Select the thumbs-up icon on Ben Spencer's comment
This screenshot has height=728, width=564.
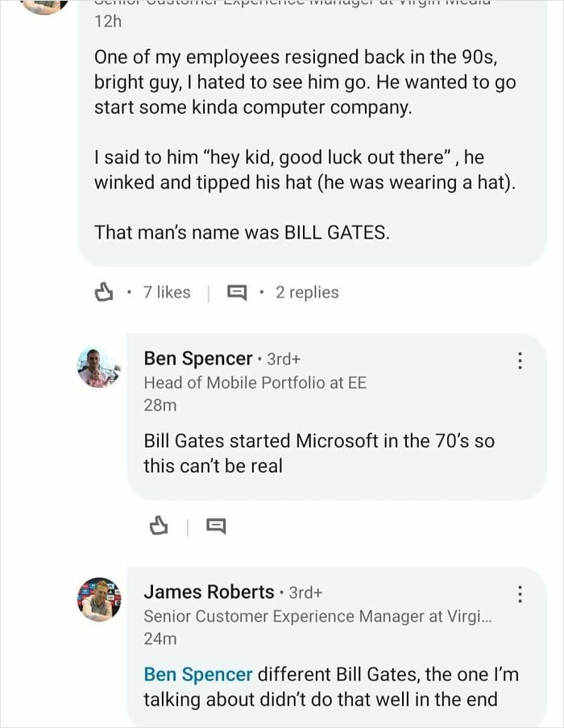point(158,524)
